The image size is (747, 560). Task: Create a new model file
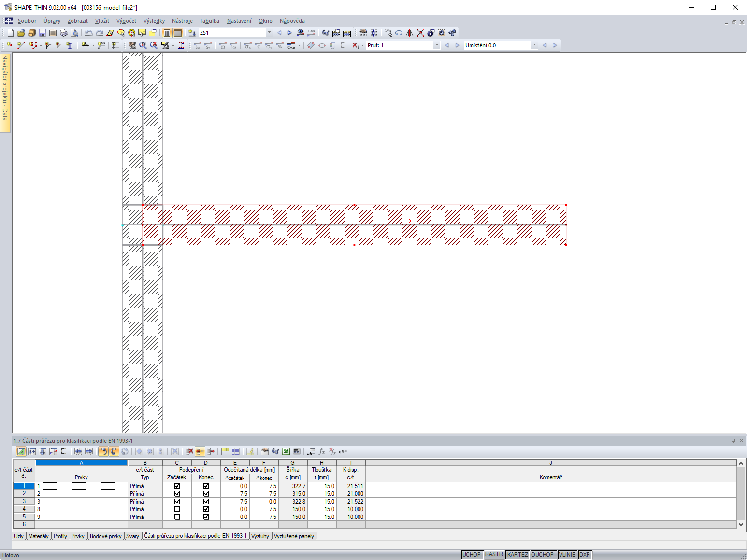(11, 33)
